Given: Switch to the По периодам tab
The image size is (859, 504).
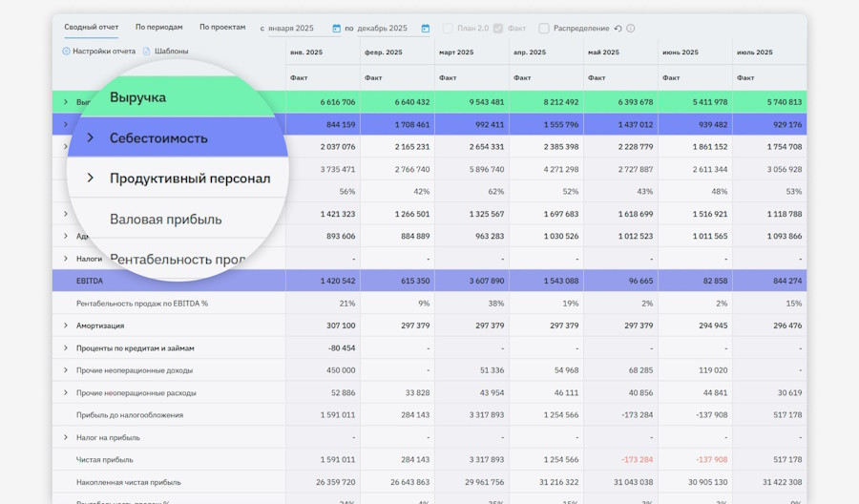Looking at the screenshot, I should 158,28.
